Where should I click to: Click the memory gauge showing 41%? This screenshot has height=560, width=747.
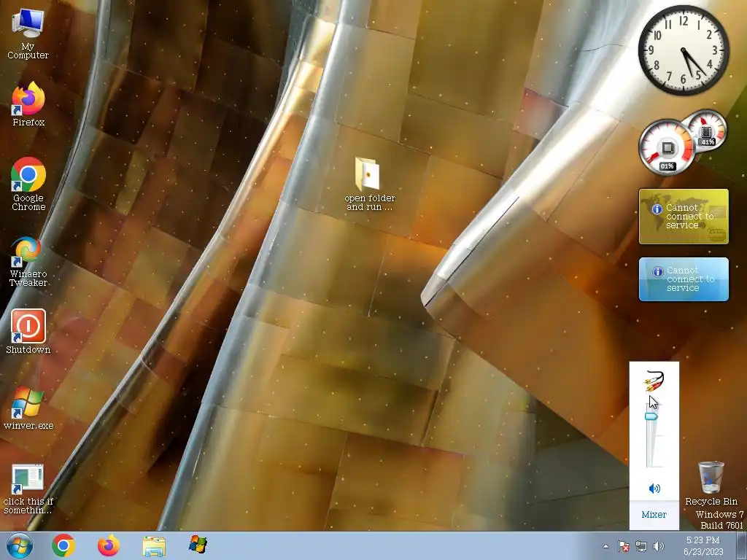[x=706, y=130]
